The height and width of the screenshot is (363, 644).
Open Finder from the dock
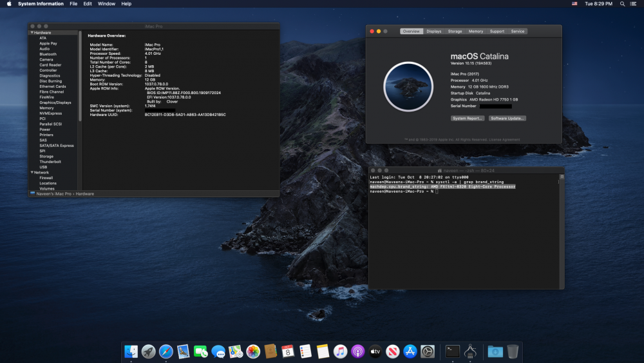point(131,351)
